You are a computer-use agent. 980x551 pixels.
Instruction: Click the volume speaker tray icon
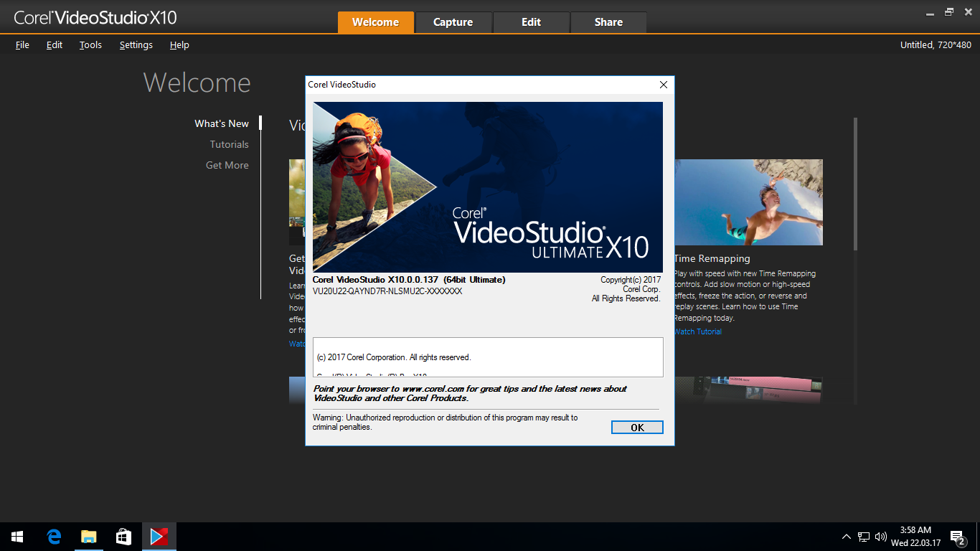pyautogui.click(x=881, y=537)
